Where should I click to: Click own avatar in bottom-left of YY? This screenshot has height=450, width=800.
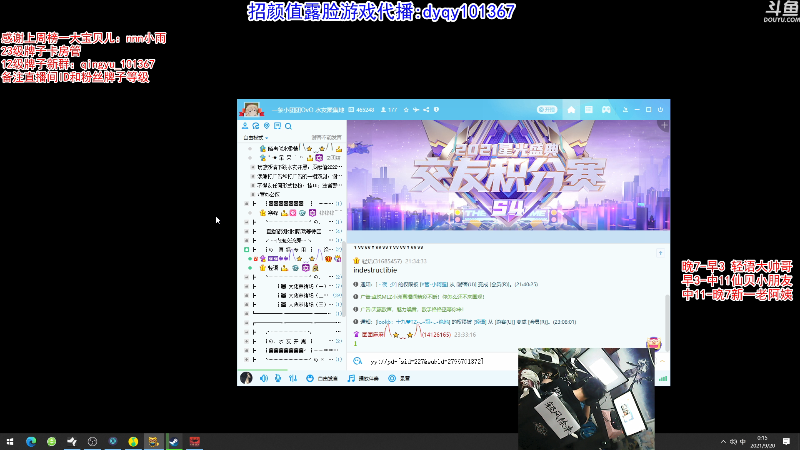[x=246, y=378]
